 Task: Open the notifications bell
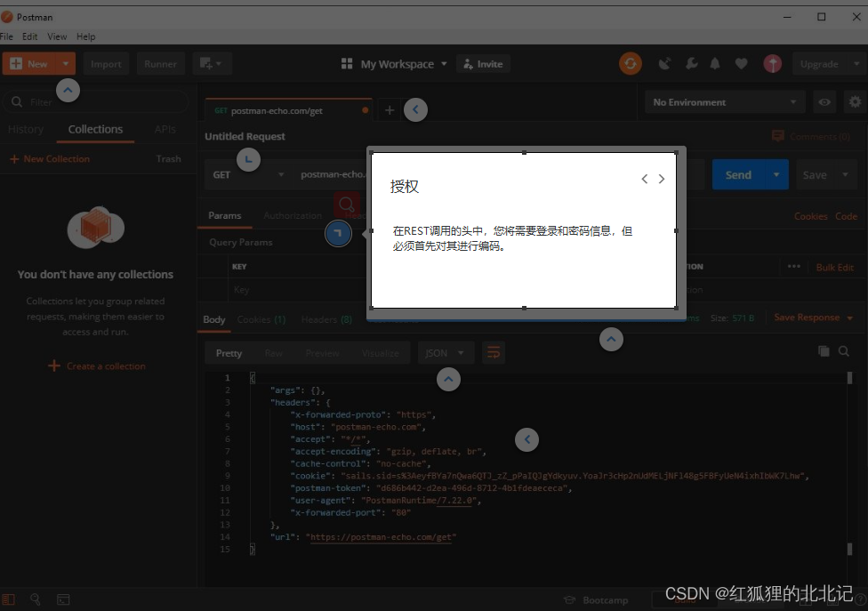point(715,64)
